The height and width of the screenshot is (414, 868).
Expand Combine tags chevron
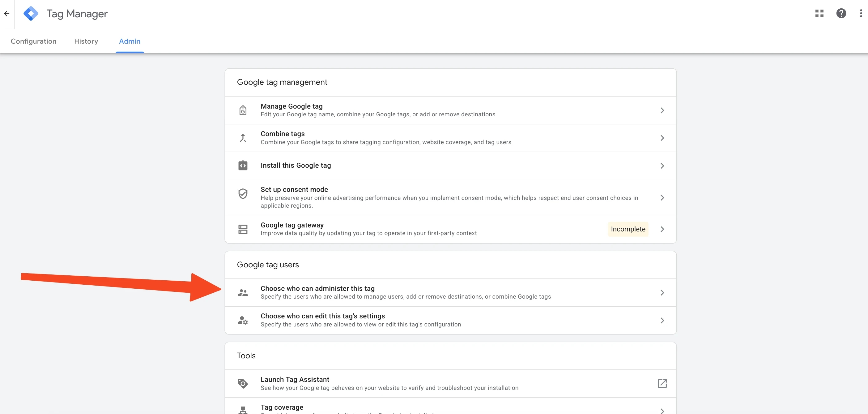(x=662, y=138)
